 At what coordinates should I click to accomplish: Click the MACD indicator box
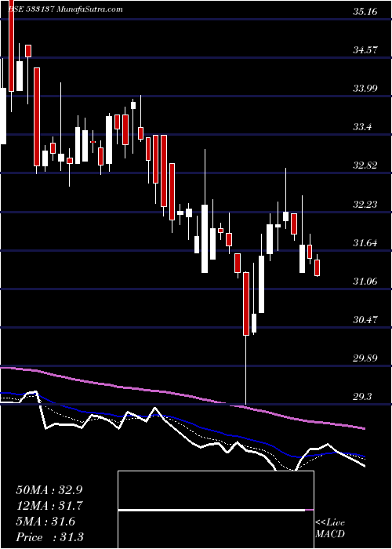tap(216, 510)
